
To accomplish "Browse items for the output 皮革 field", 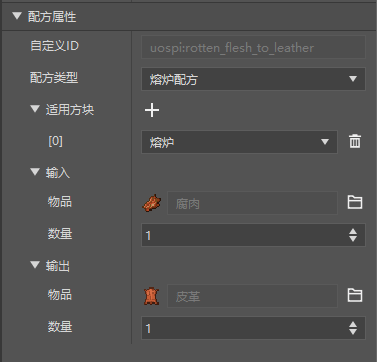I will tap(355, 295).
